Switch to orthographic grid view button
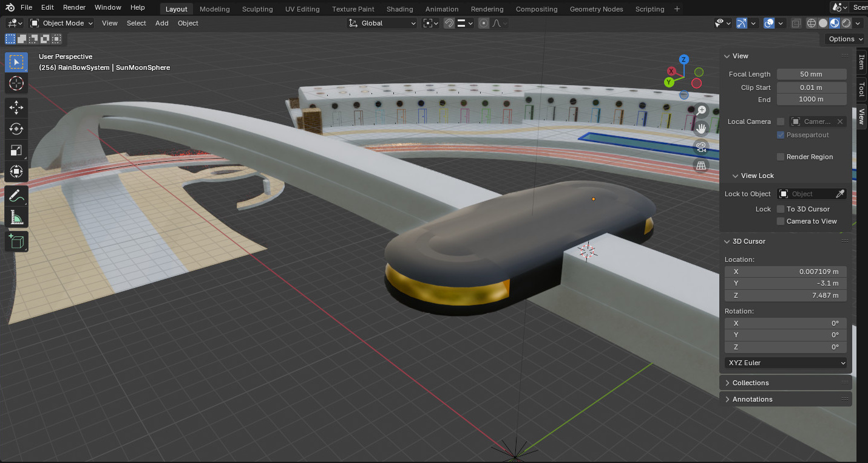 click(701, 165)
